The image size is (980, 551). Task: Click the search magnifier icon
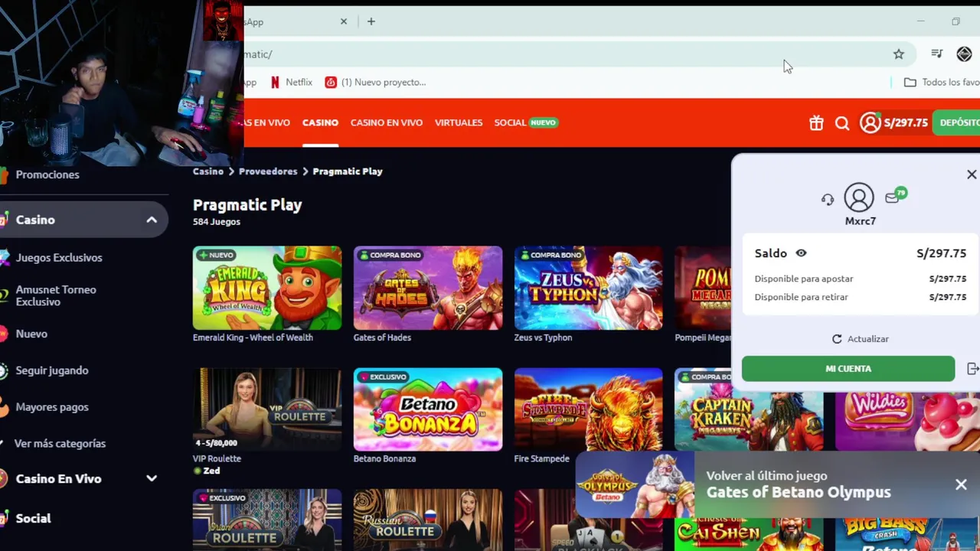tap(842, 123)
